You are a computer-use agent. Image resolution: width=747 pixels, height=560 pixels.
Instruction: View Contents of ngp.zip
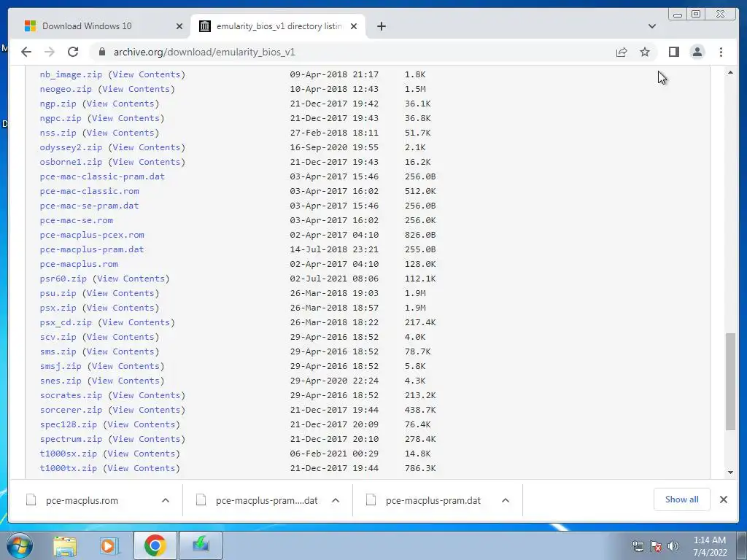pyautogui.click(x=120, y=104)
